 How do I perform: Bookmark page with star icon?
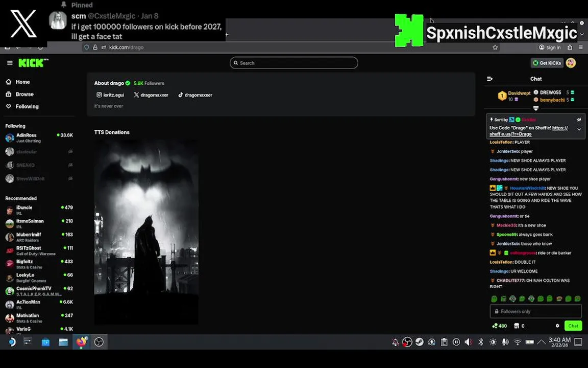tap(495, 48)
